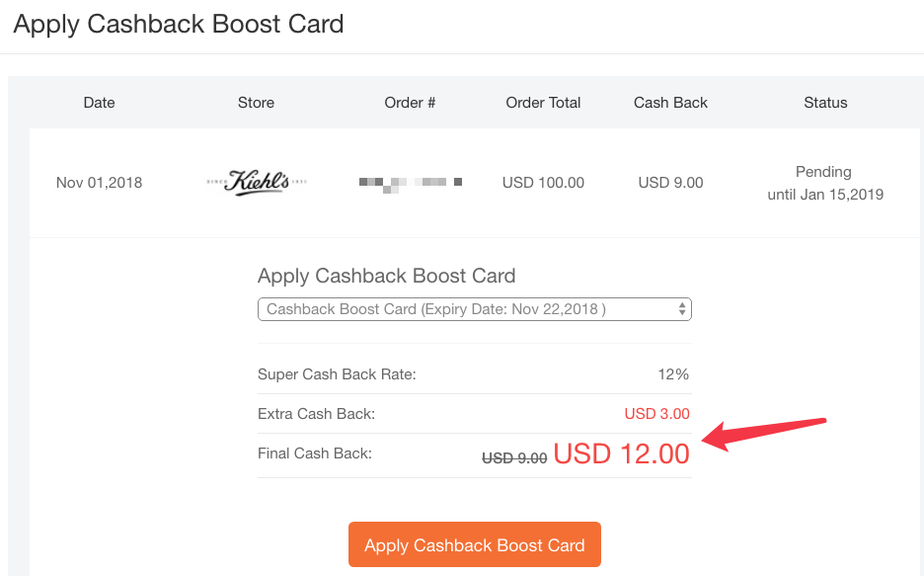The width and height of the screenshot is (924, 576).
Task: Click the Order # column header
Action: (x=410, y=103)
